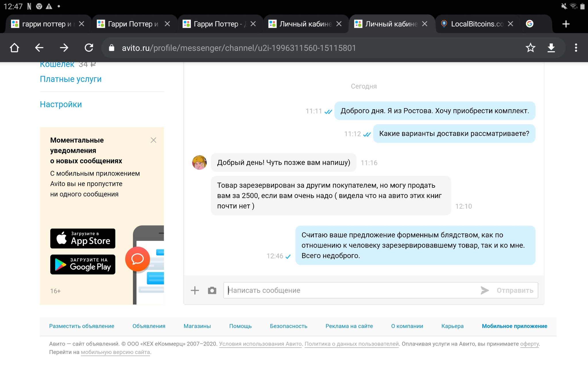588x368 pixels.
Task: Open the three-dot browser menu
Action: 576,48
